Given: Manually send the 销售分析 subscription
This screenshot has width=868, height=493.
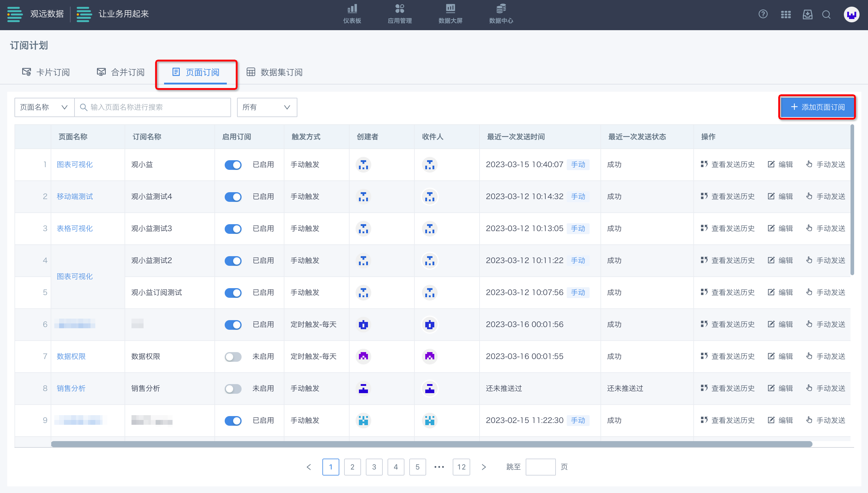Looking at the screenshot, I should 825,388.
